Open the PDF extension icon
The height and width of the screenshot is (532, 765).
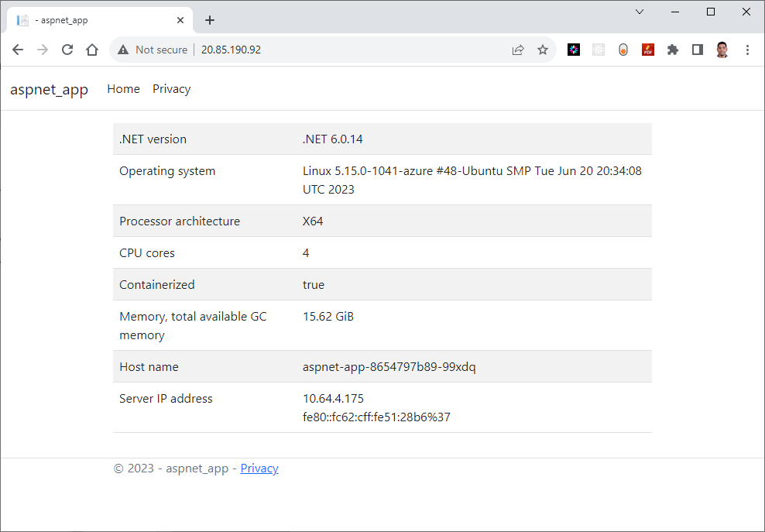pyautogui.click(x=648, y=50)
